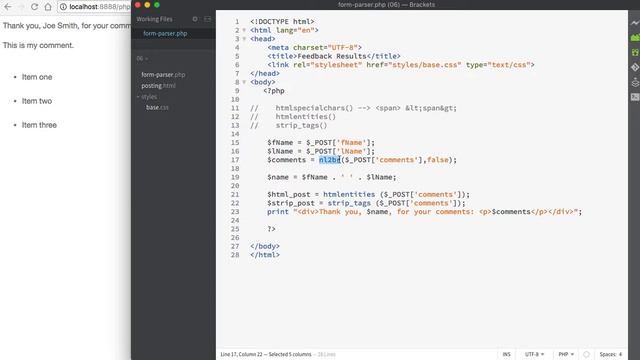Click the bottom-most icon in Brackets right toolbar

(x=635, y=97)
